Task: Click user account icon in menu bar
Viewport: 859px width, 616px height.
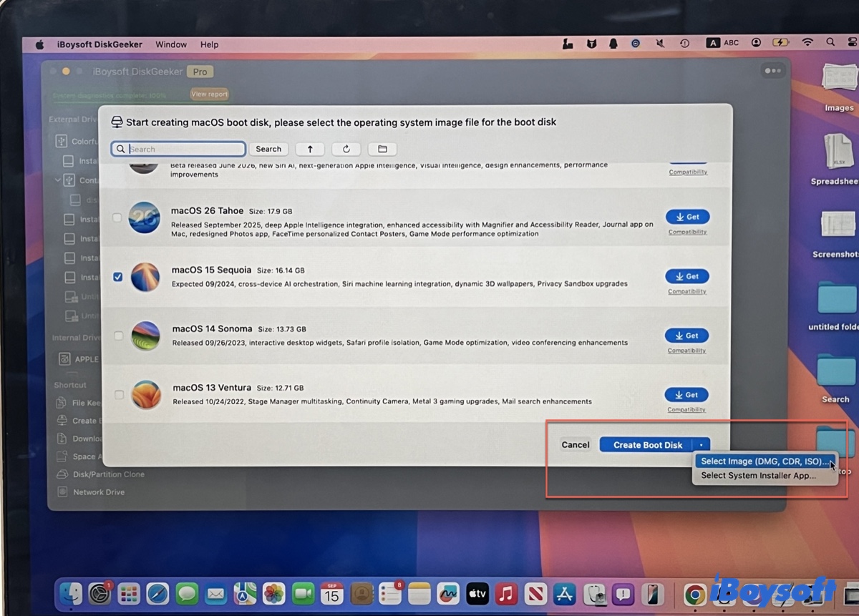Action: coord(756,43)
